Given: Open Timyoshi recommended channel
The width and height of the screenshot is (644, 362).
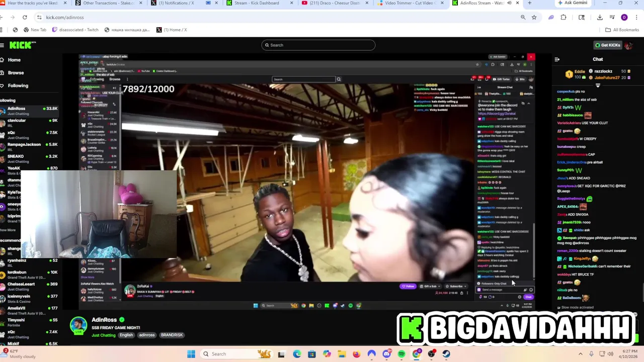Looking at the screenshot, I should coord(29,322).
